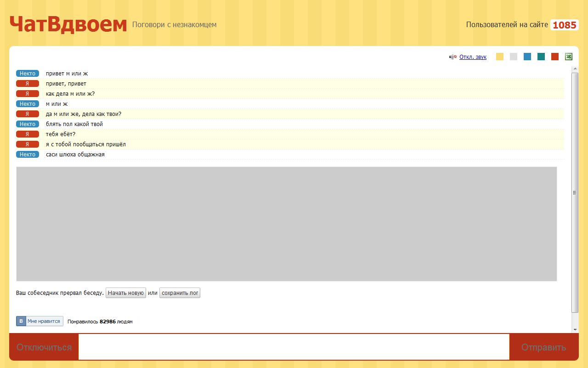
Task: Click the message about пол какой твой
Action: coord(74,124)
